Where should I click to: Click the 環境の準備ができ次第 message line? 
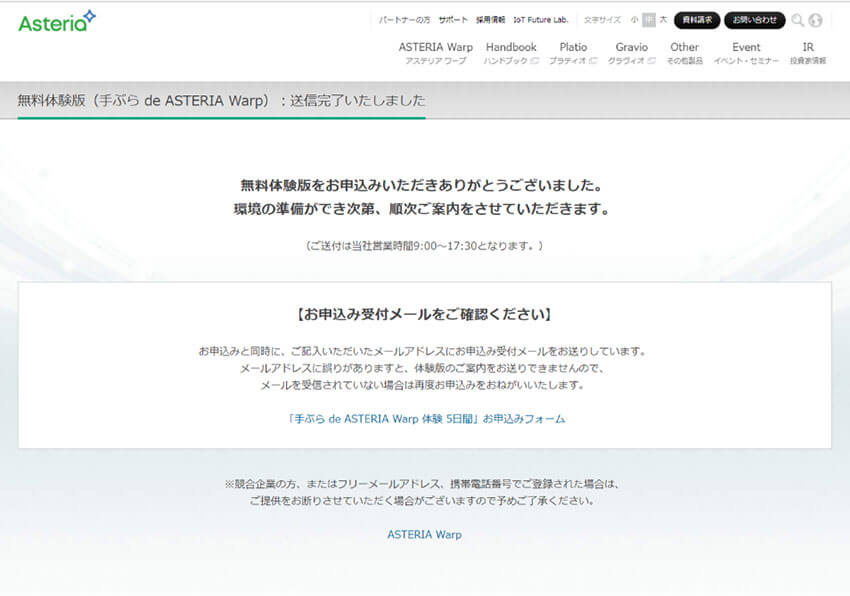click(422, 209)
